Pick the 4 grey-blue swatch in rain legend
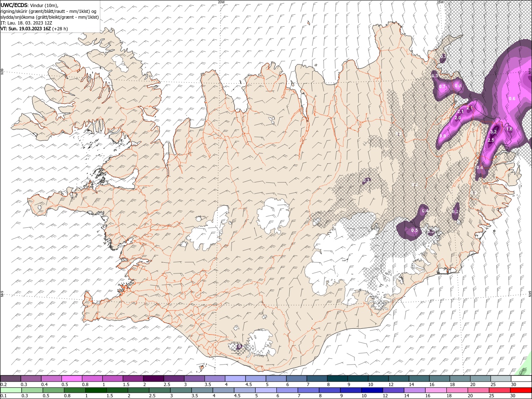 (x=223, y=390)
